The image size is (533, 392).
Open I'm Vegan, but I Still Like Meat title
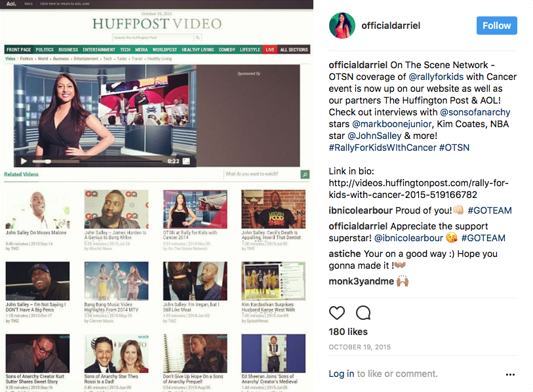[191, 307]
